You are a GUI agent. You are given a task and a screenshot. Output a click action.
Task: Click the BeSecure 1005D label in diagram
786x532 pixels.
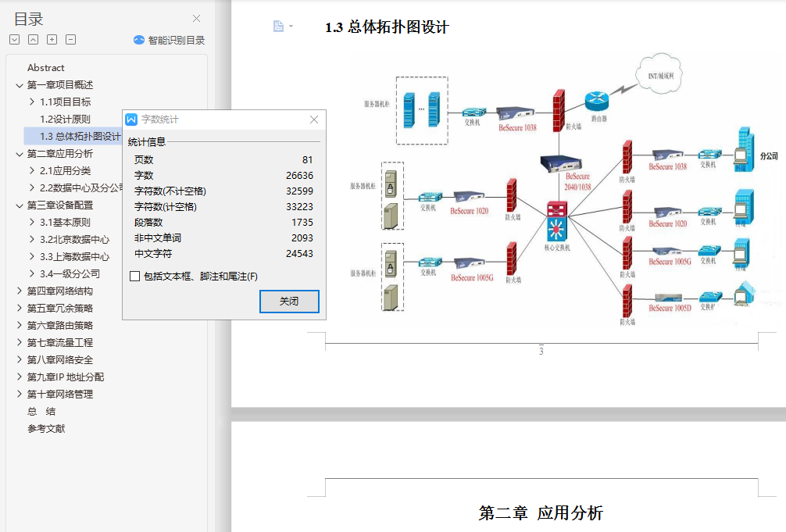670,309
